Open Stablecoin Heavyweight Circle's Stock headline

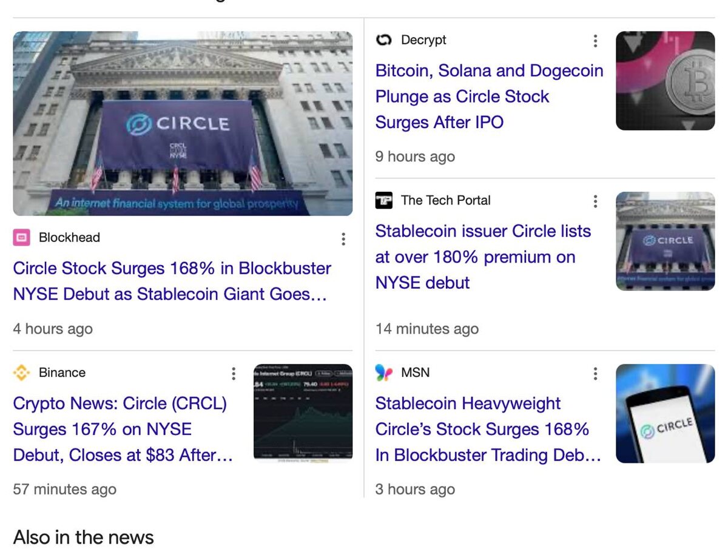coord(488,429)
